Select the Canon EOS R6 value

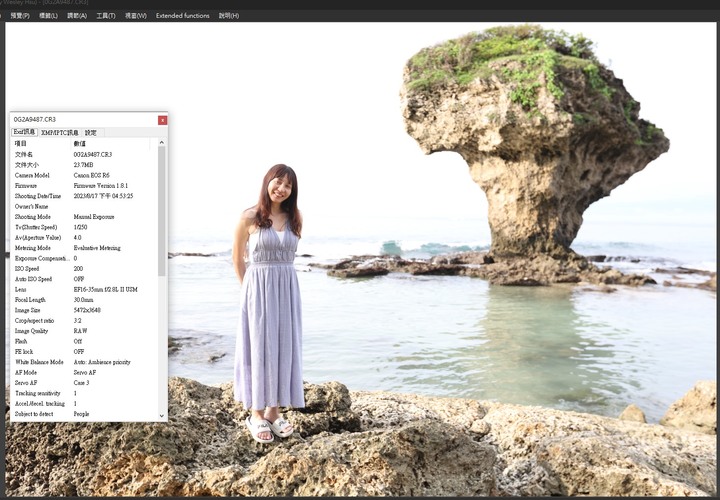point(91,175)
